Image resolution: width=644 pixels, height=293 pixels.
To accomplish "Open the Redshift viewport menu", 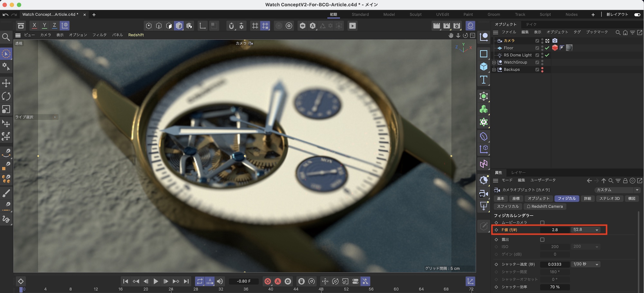I will pos(136,35).
